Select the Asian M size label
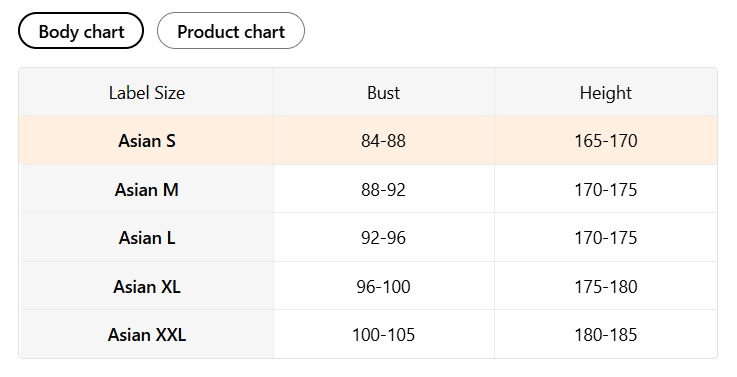 pos(147,189)
